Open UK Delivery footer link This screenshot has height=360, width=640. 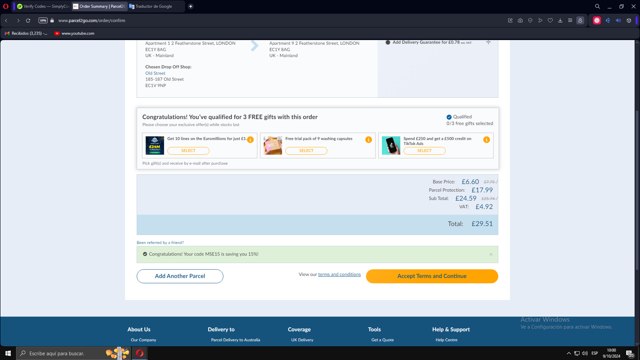click(x=302, y=340)
